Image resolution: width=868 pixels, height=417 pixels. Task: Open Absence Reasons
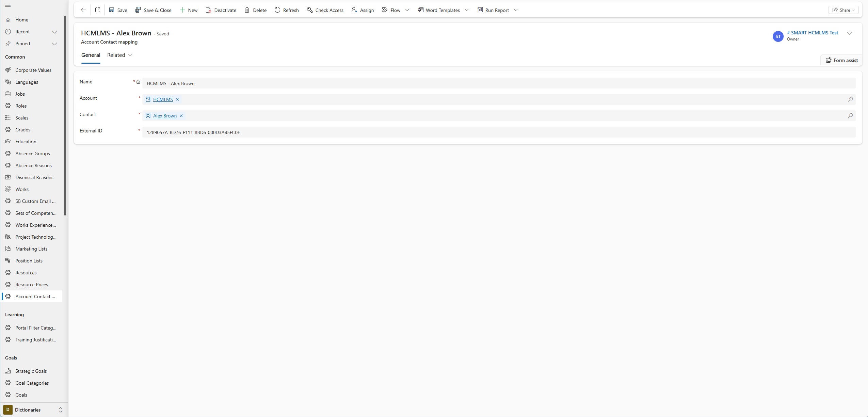point(31,165)
